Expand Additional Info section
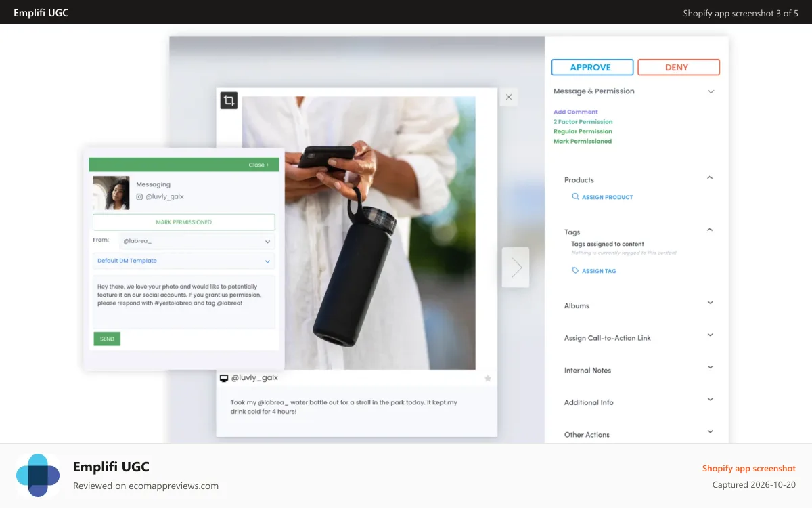This screenshot has width=812, height=508. (710, 399)
